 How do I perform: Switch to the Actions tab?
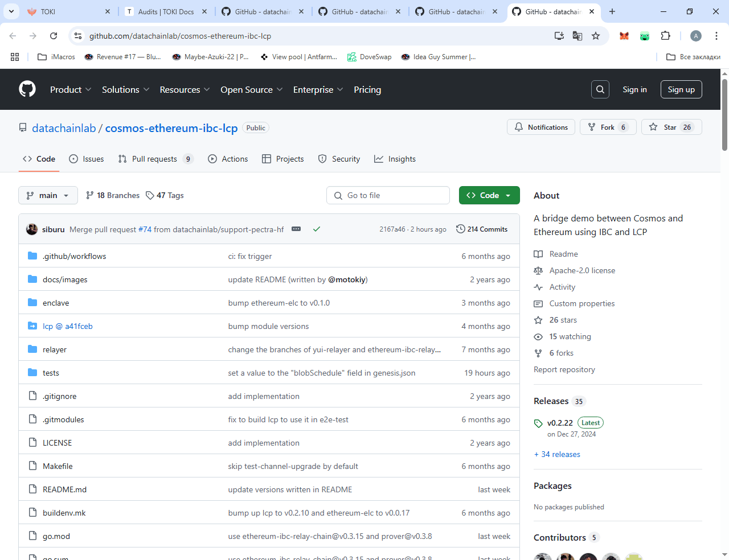click(228, 159)
